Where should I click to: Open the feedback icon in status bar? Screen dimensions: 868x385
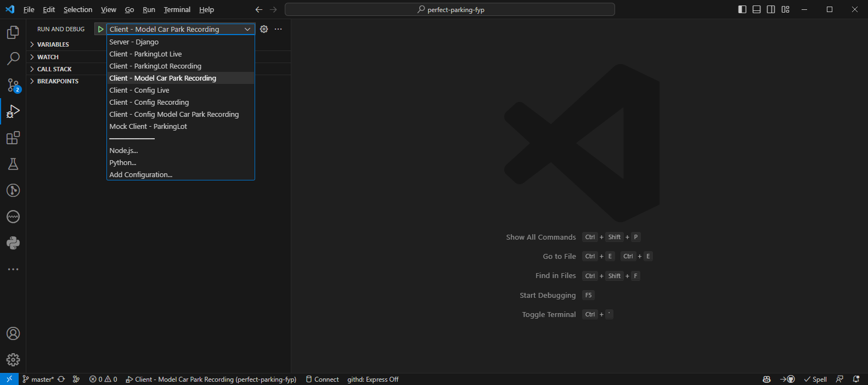coord(839,379)
